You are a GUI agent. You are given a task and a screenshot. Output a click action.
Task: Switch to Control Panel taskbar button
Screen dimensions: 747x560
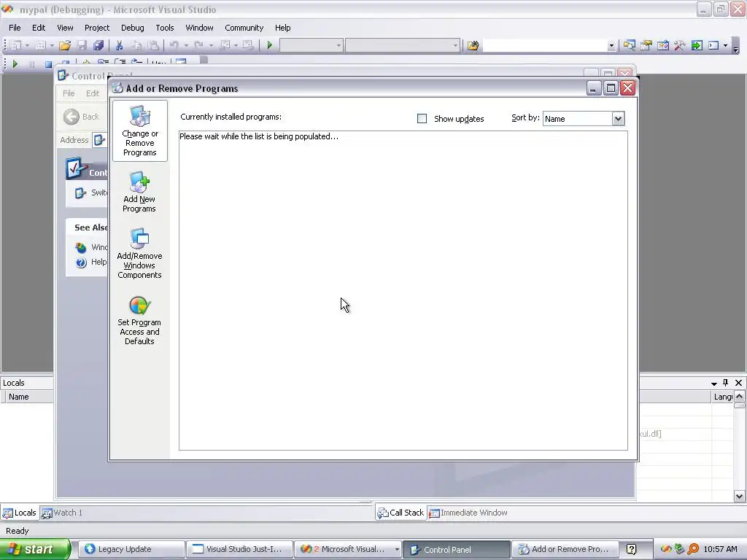tap(455, 549)
